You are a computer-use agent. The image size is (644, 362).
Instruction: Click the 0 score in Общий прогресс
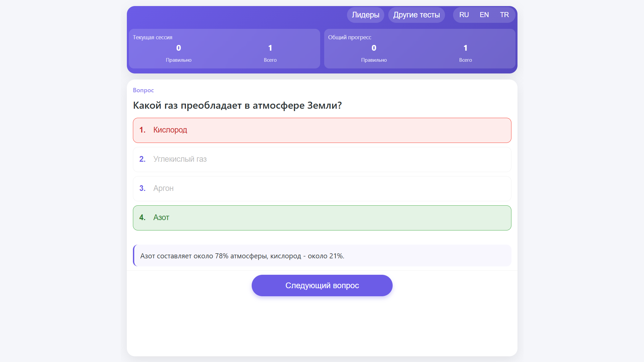point(374,48)
